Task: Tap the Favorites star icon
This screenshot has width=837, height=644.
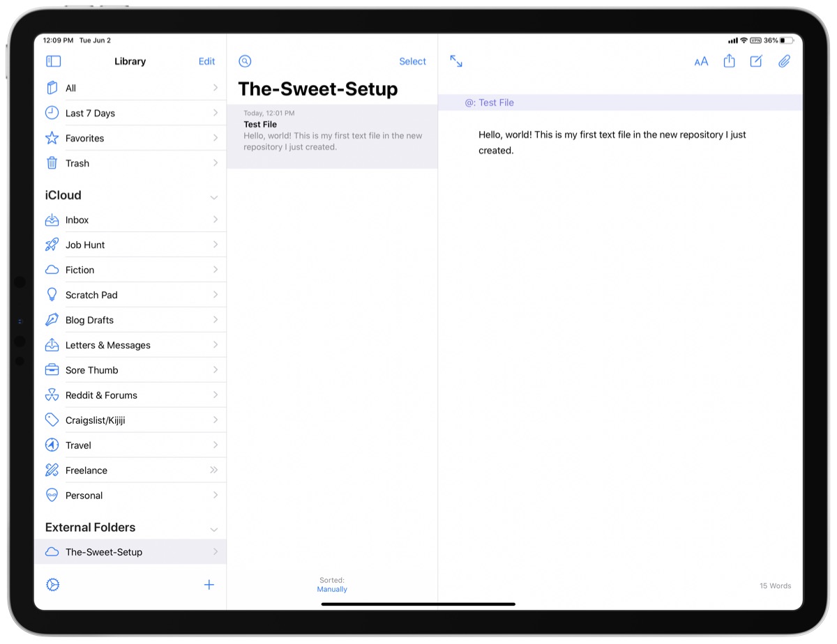Action: tap(52, 138)
